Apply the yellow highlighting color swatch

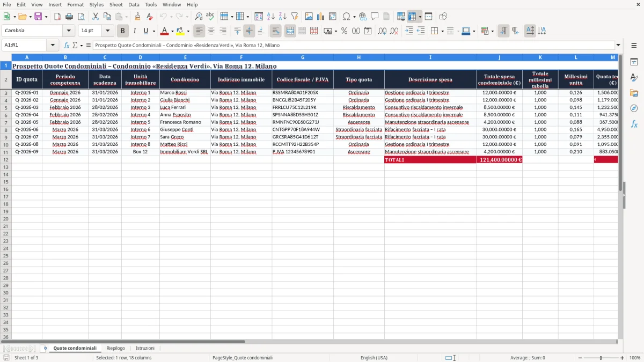[180, 31]
